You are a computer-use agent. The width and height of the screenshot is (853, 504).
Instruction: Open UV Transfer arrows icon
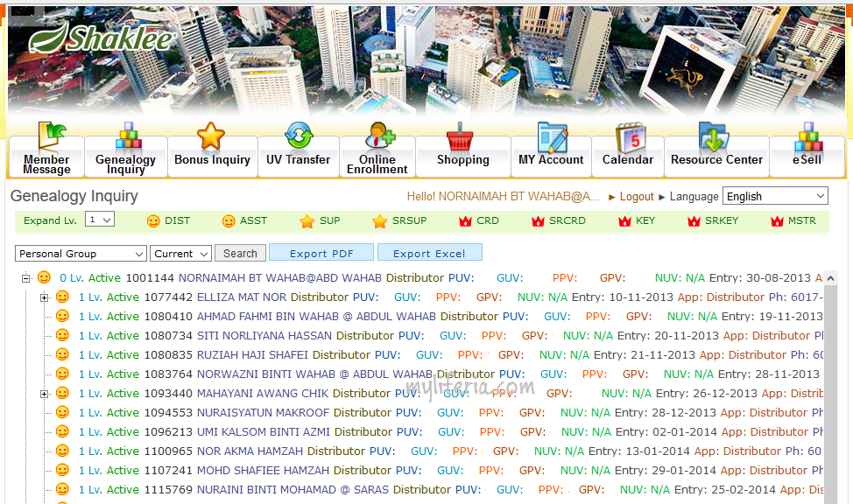pyautogui.click(x=300, y=136)
